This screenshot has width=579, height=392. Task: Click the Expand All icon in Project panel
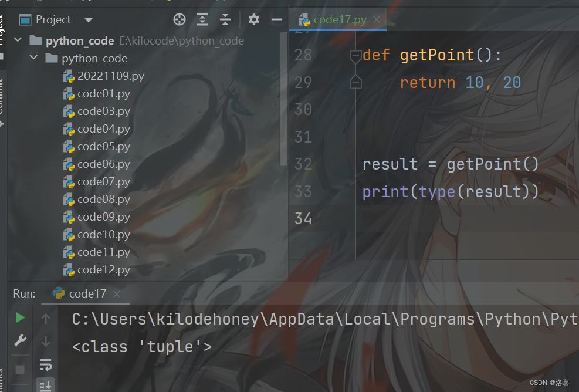click(202, 19)
